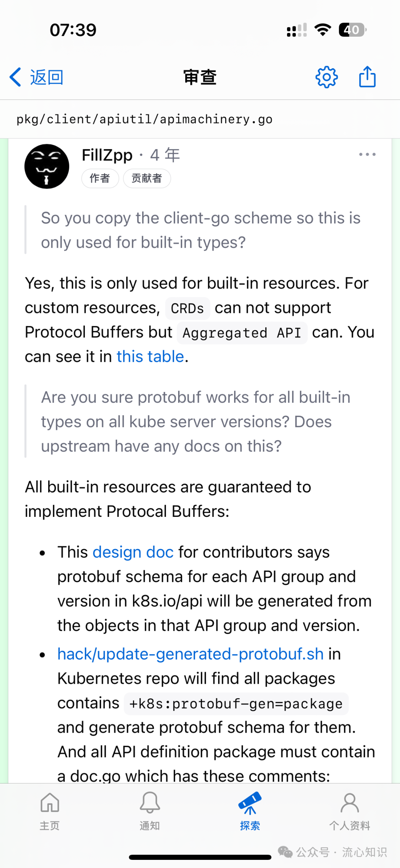Tap the back chevron icon
400x868 pixels.
point(15,77)
